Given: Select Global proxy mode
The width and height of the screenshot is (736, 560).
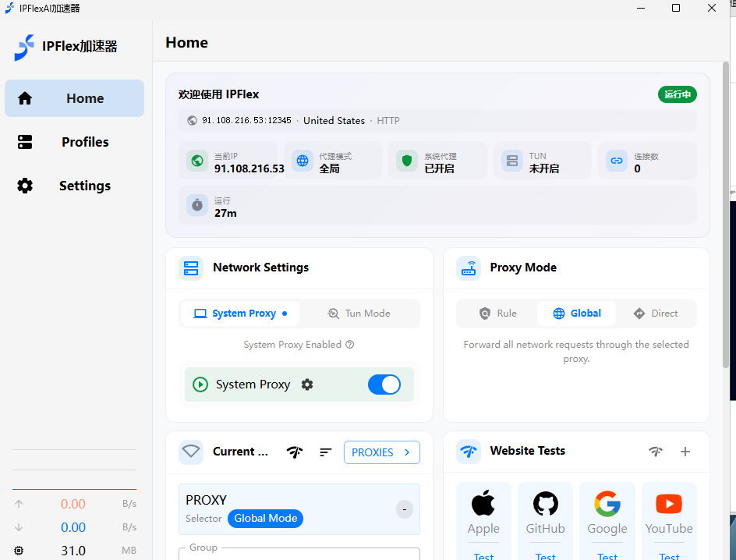Looking at the screenshot, I should tap(576, 314).
